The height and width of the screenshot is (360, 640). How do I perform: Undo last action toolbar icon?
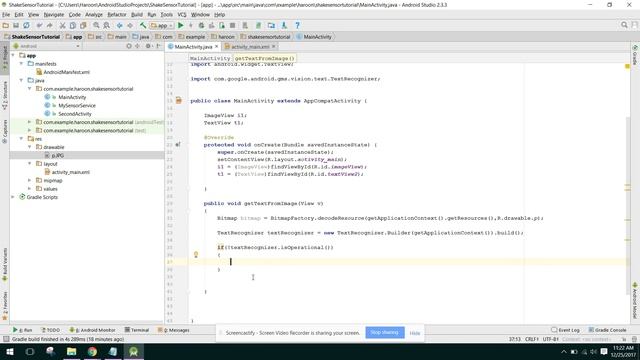39,25
